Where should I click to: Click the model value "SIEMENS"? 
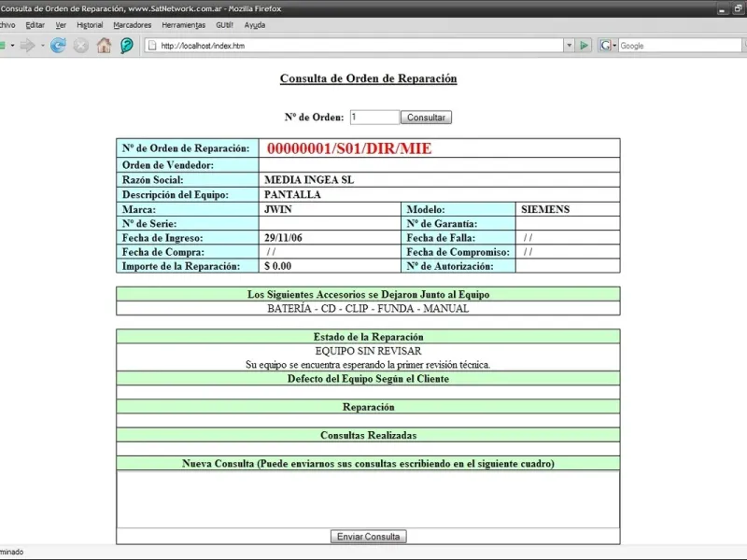(x=545, y=209)
